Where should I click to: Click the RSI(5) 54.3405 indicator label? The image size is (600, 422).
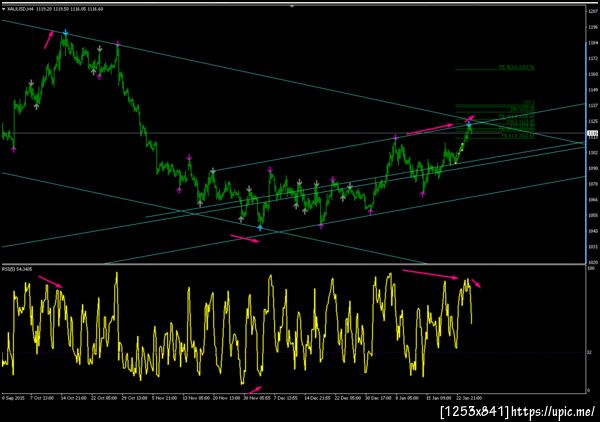point(17,269)
